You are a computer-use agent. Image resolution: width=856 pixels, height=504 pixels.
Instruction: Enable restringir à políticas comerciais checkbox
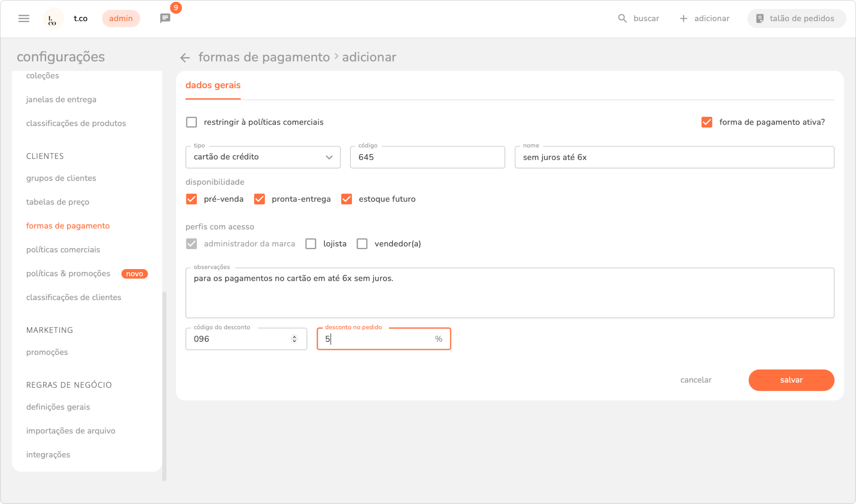[191, 122]
